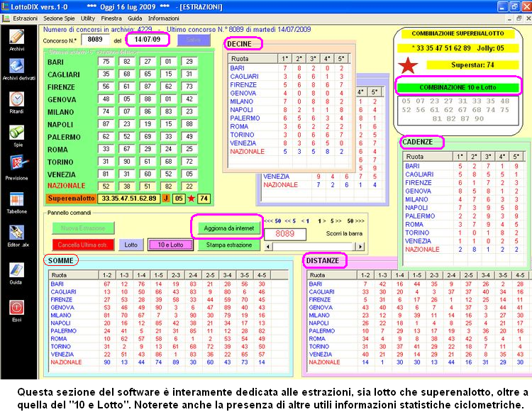Open the Previsione sidebar icon

coord(16,163)
